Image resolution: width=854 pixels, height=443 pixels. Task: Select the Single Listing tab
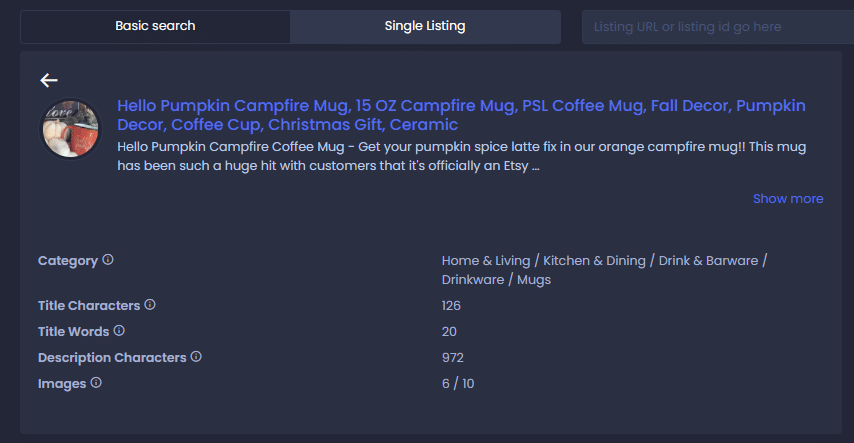click(425, 26)
